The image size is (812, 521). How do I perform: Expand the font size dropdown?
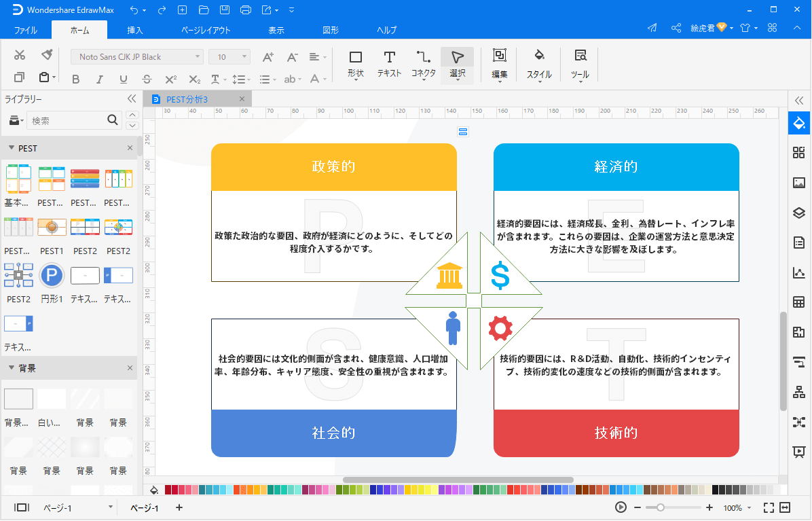(x=244, y=57)
